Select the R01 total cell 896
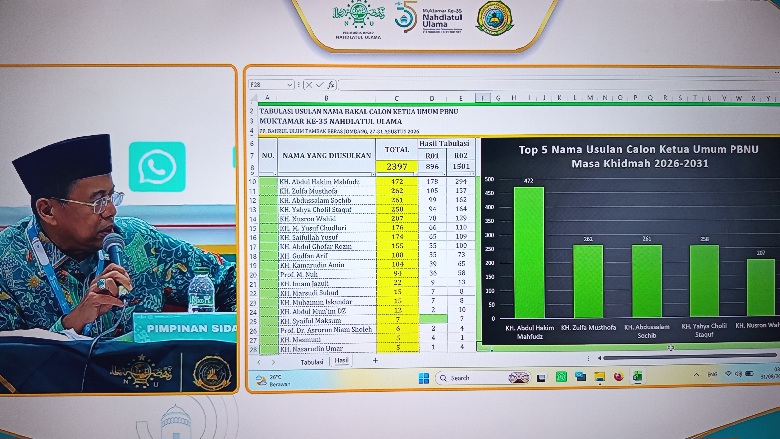This screenshot has height=439, width=780. 432,167
